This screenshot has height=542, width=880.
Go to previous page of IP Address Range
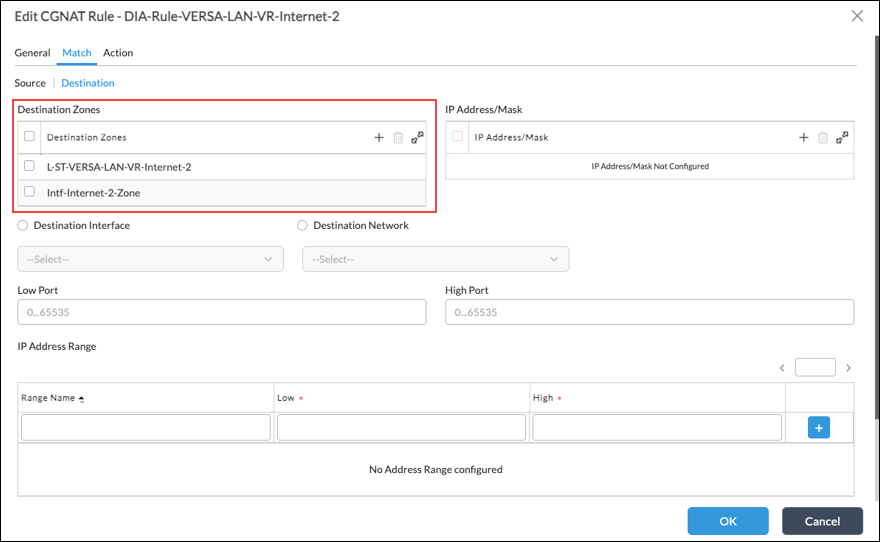coord(782,368)
